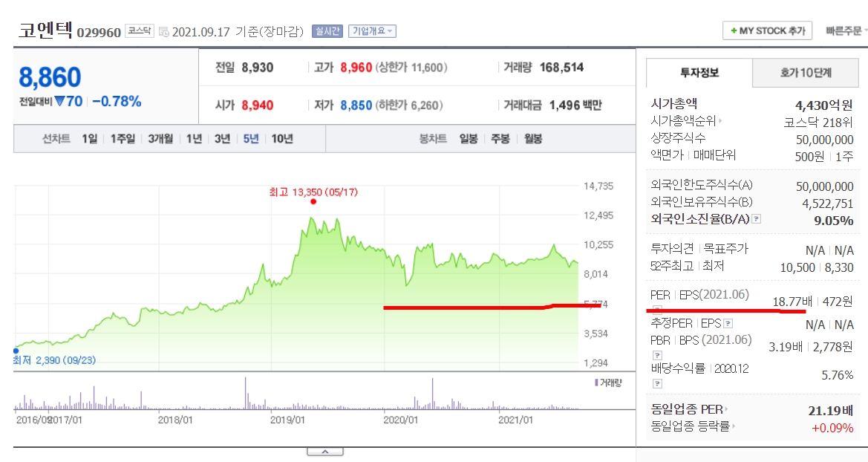Viewport: 868px width, 462px height.
Task: Click the 시가 value 8,940
Action: click(258, 105)
